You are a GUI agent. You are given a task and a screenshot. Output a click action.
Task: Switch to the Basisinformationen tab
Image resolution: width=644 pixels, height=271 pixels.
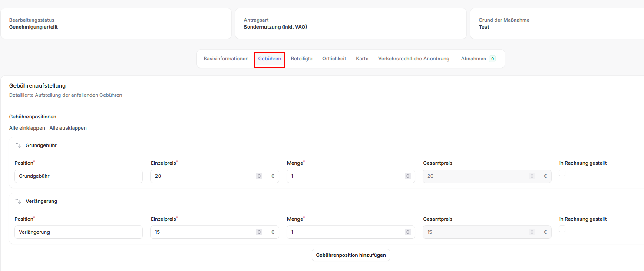(226, 59)
